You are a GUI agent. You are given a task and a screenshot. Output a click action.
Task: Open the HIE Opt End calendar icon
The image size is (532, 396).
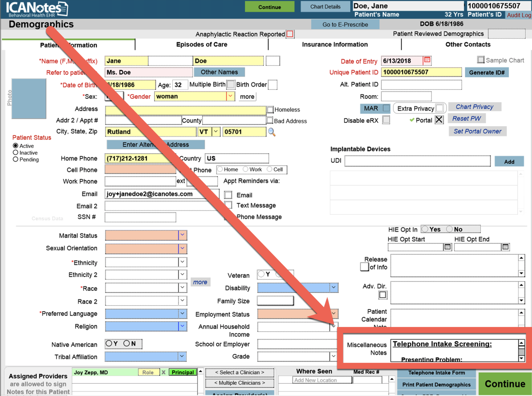tap(505, 247)
